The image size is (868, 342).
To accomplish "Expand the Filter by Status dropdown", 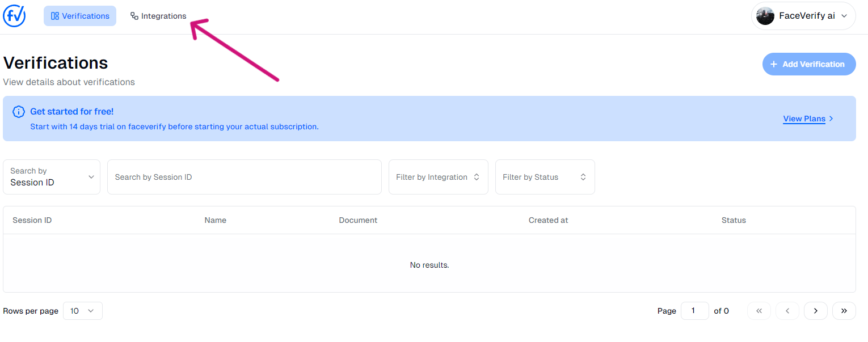I will click(x=545, y=177).
